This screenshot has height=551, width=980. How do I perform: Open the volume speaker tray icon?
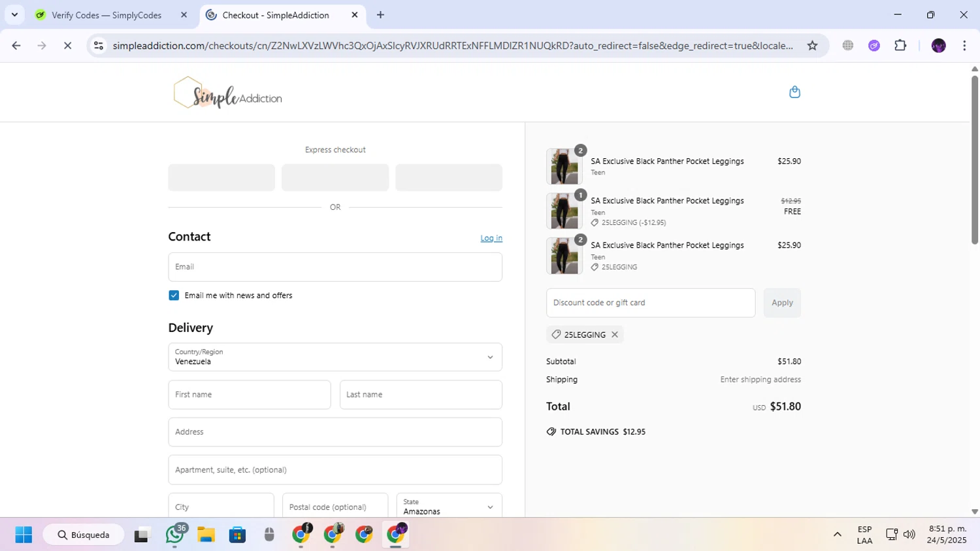tap(909, 535)
